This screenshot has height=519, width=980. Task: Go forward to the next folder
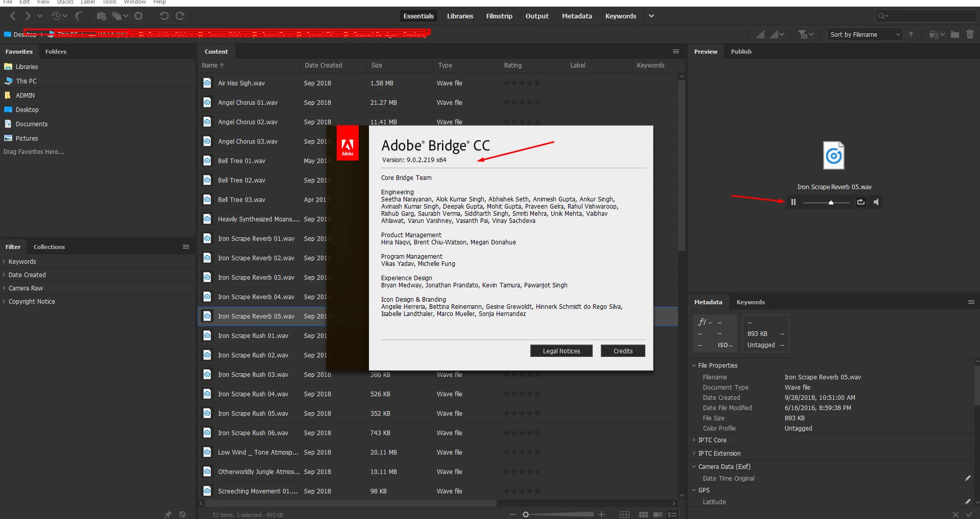point(28,16)
